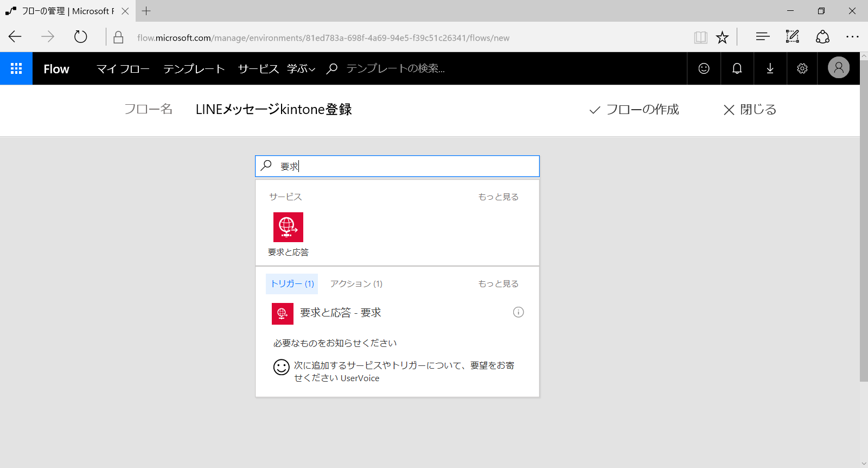Click the テンプレートの検索 search field
Viewport: 868px width, 468px height.
395,68
